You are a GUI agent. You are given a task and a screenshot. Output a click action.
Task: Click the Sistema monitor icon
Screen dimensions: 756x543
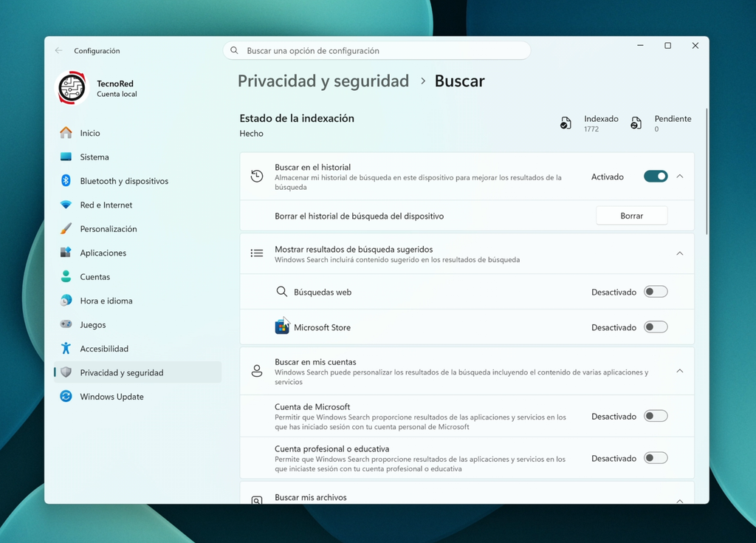click(66, 157)
